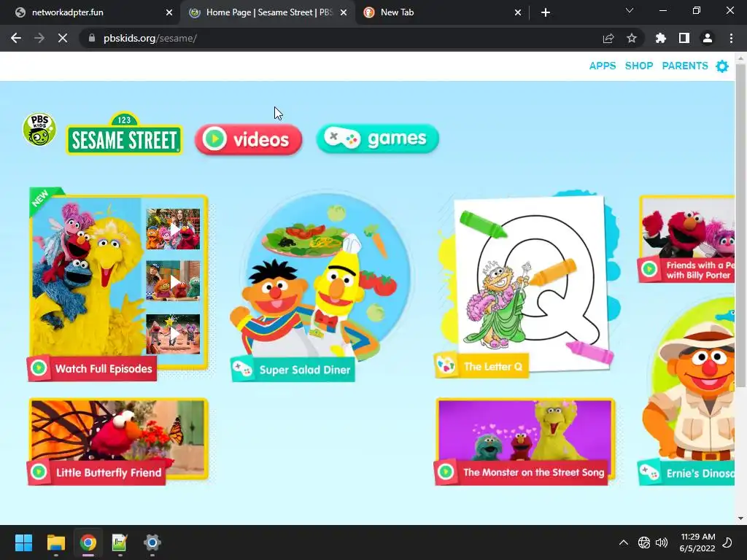Open the Windows Start menu
The width and height of the screenshot is (747, 560).
point(23,542)
